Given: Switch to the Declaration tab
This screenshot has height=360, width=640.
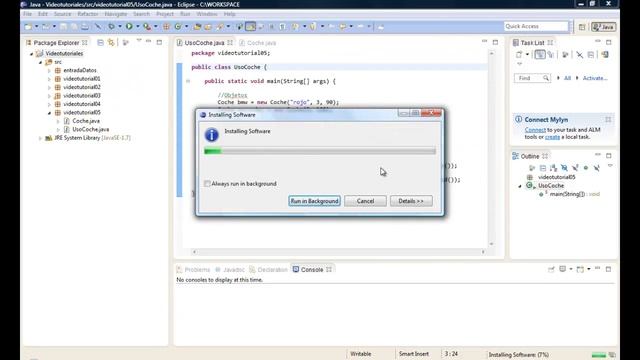Looking at the screenshot, I should click(x=269, y=270).
